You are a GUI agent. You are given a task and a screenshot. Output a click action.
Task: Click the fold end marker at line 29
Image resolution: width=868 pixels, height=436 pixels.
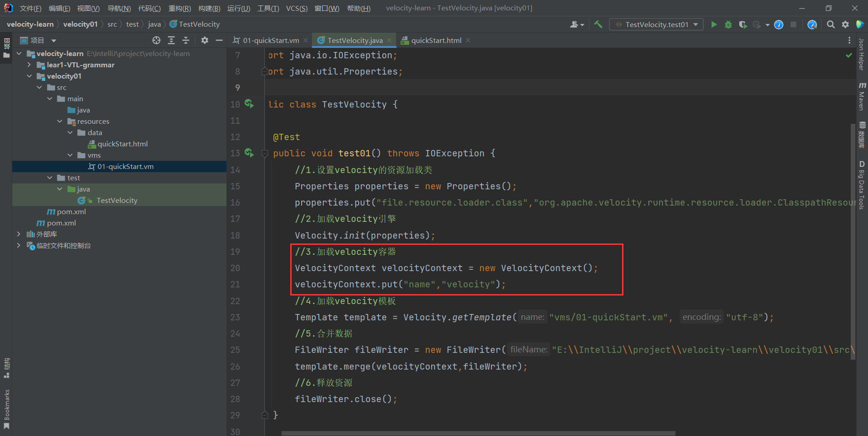click(x=265, y=415)
